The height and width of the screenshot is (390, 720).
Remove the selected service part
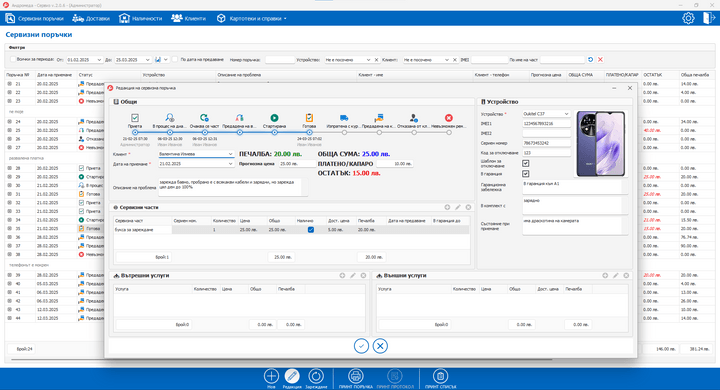click(468, 207)
